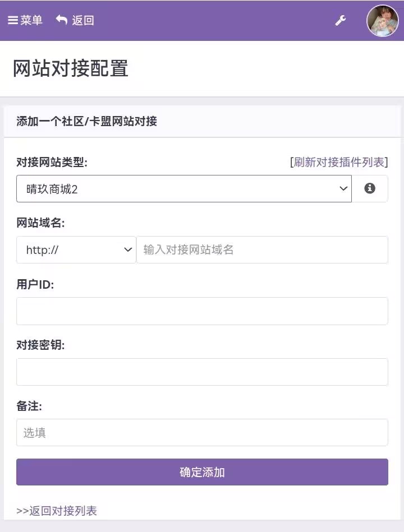Open the http:// protocol dropdown
This screenshot has width=404, height=532.
76,250
